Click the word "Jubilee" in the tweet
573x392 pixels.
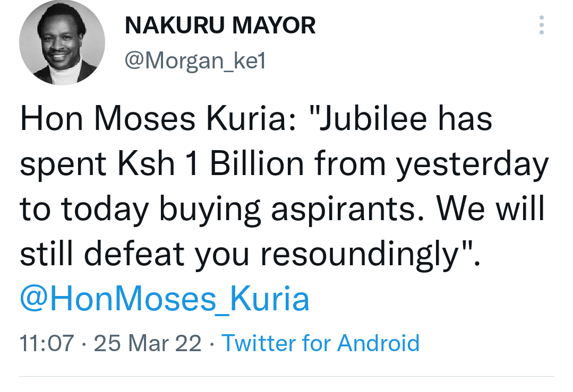tap(373, 119)
